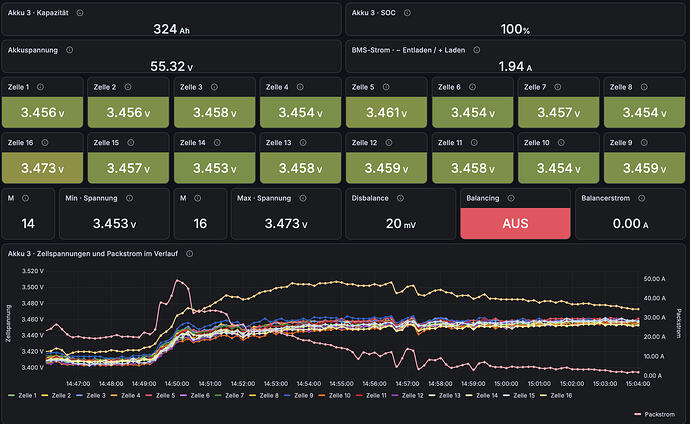Open info icon next to Zelle 12

[x=389, y=143]
